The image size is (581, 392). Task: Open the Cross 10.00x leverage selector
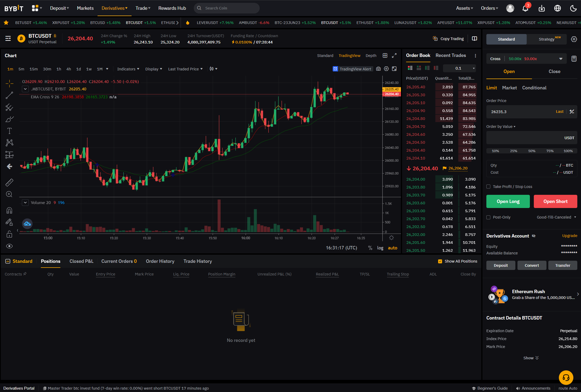[x=526, y=59]
